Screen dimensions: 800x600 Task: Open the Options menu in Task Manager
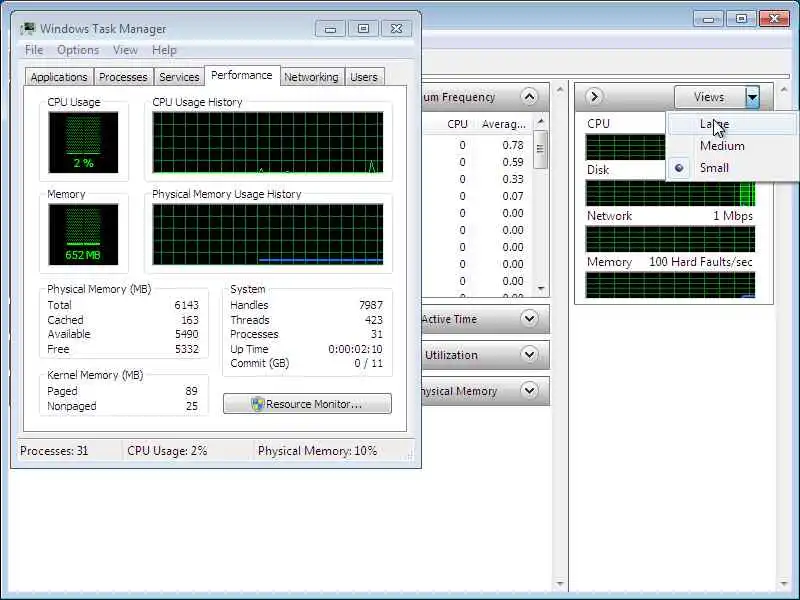(78, 50)
